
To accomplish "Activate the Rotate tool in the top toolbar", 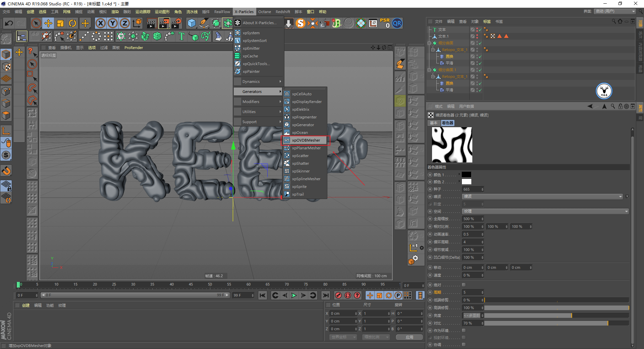I will point(72,23).
